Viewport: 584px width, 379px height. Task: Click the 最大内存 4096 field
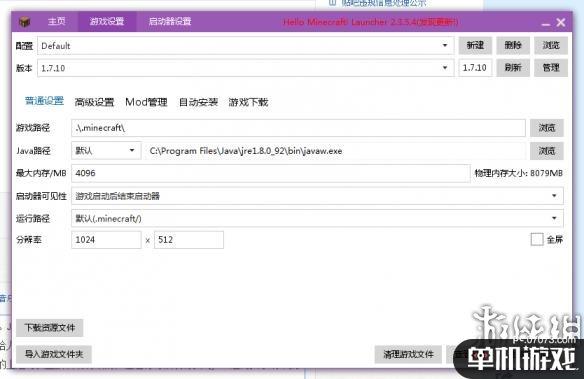(x=271, y=173)
